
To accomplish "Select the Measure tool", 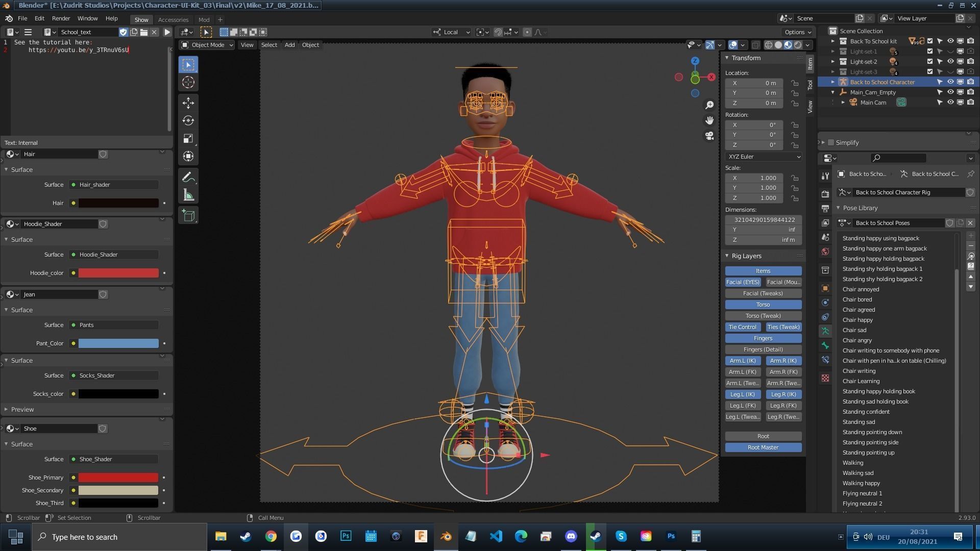I will (188, 195).
